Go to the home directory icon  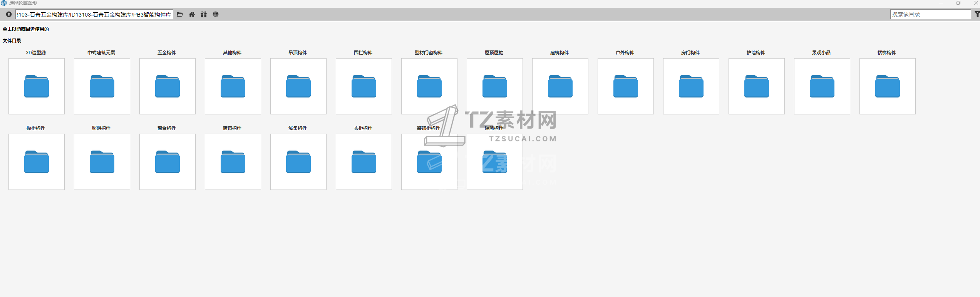[x=192, y=14]
